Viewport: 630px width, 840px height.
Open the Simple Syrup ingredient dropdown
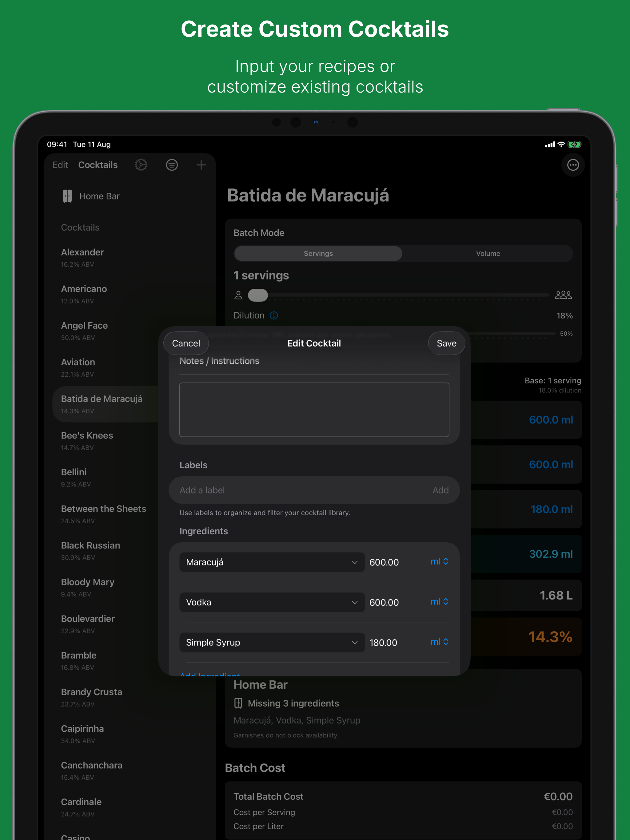click(272, 642)
